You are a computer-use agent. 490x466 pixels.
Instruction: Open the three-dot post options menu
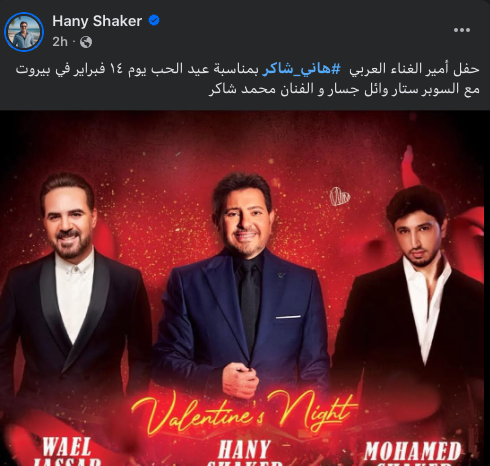coord(462,30)
